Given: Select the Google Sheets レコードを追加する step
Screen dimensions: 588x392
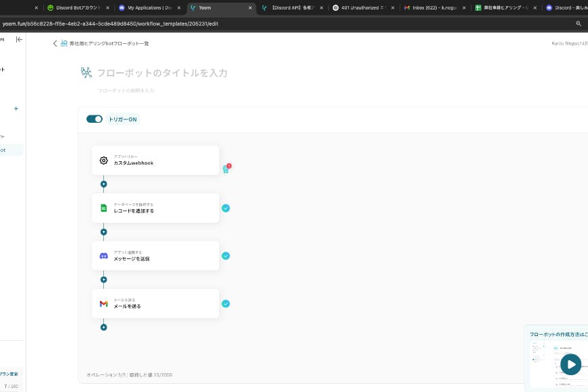Looking at the screenshot, I should tap(155, 208).
